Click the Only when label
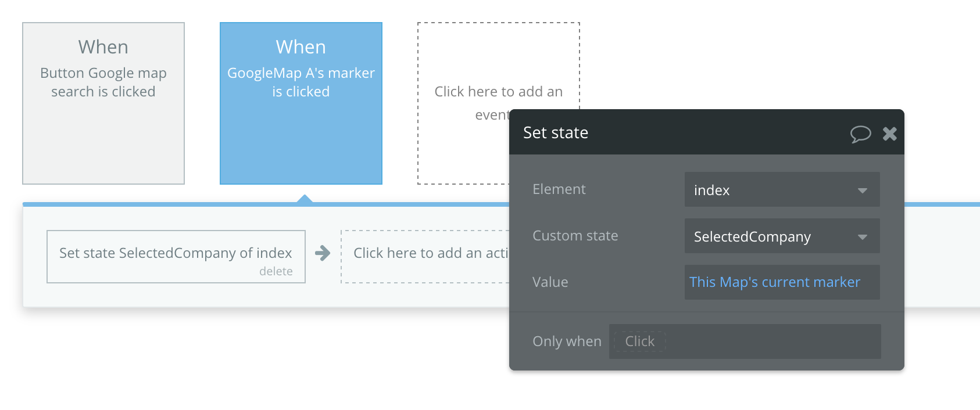 (x=567, y=341)
